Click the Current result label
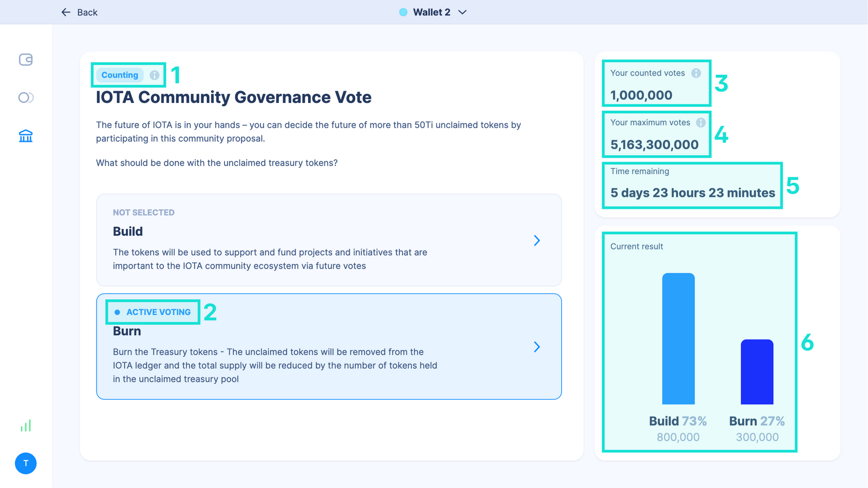This screenshot has width=868, height=488. coord(637,247)
